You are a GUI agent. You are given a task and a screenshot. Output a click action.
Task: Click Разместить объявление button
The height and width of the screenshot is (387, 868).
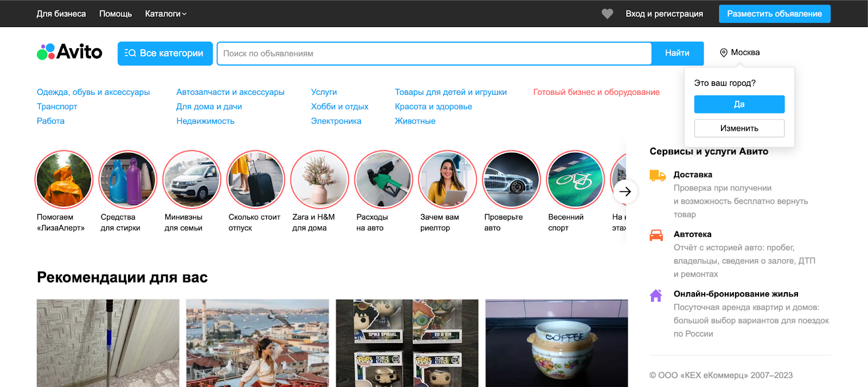tap(774, 14)
